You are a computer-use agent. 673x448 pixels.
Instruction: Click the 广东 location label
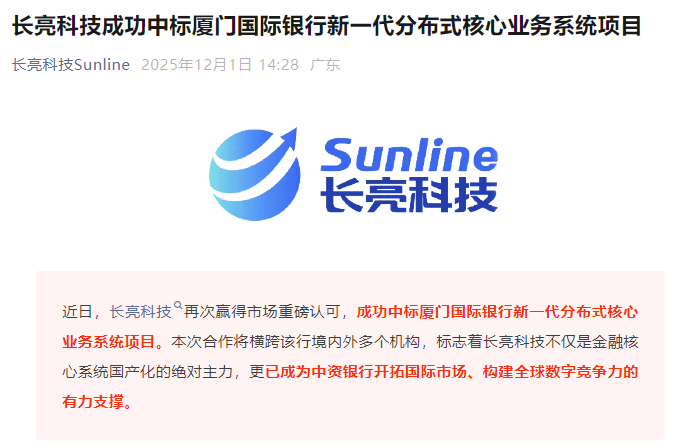325,65
